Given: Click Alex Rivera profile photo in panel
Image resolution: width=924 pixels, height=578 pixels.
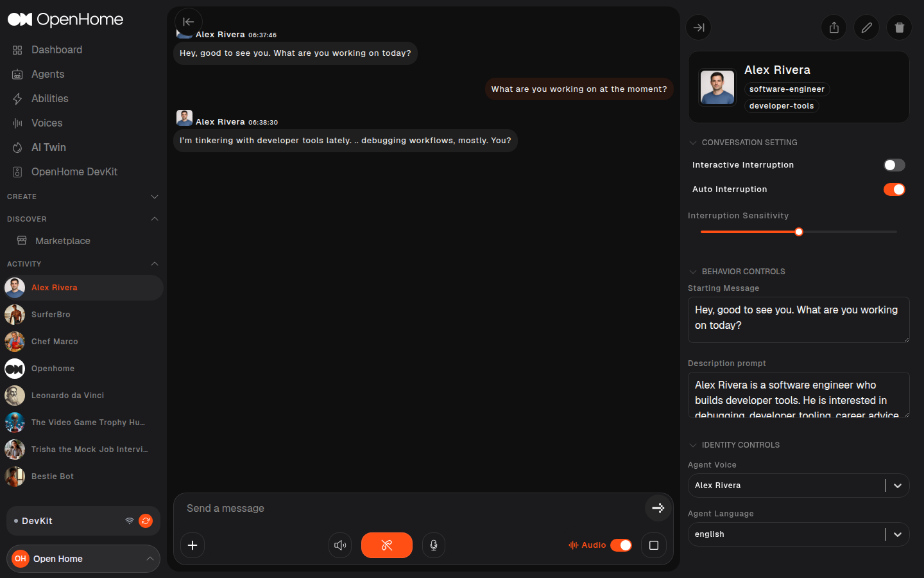Looking at the screenshot, I should point(717,87).
